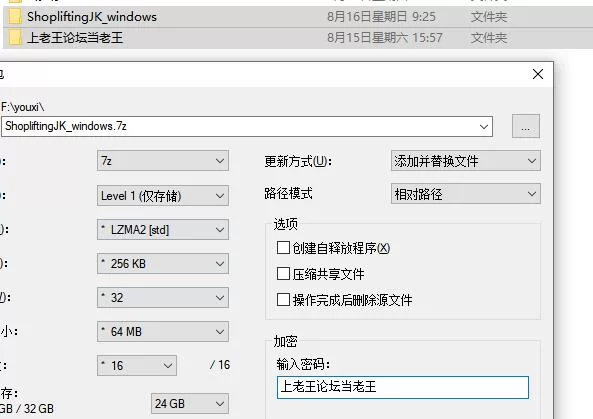Click the ShopliftingJK_windows row type 文件夹

click(489, 17)
